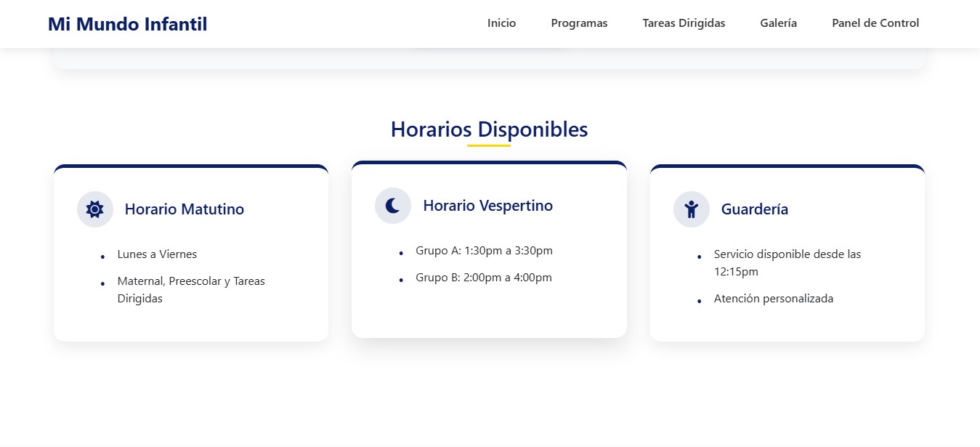Click 'Grupo B: 2:00pm a 4:00pm'

tap(484, 278)
